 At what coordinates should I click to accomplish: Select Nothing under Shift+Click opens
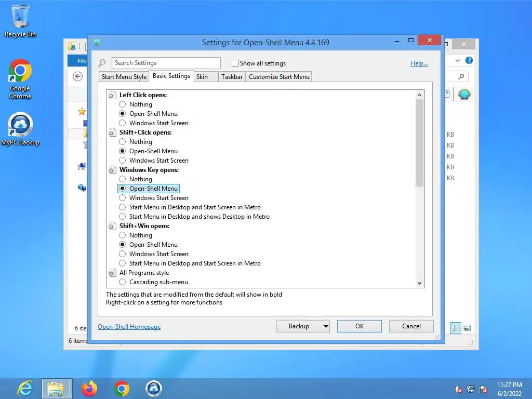pyautogui.click(x=123, y=141)
